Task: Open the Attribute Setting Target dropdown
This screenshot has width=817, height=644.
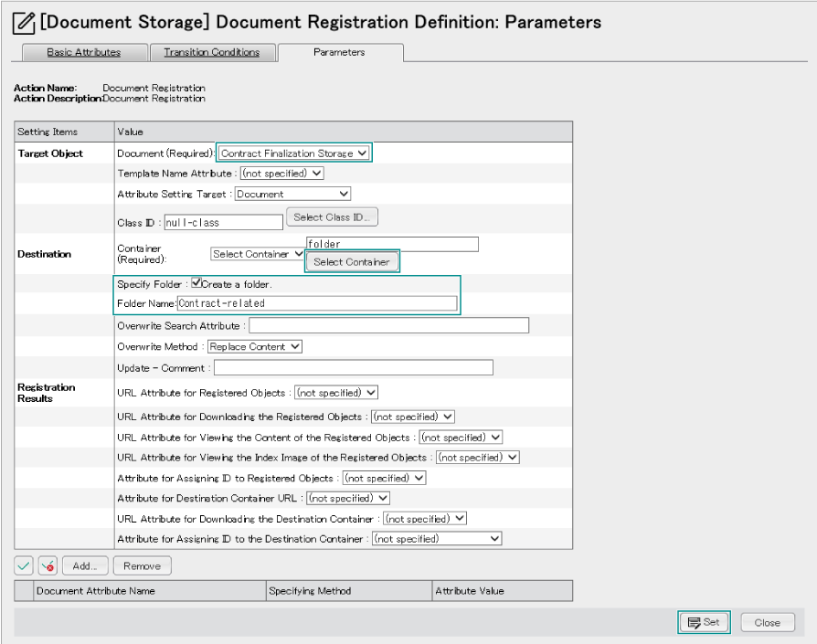Action: point(292,194)
